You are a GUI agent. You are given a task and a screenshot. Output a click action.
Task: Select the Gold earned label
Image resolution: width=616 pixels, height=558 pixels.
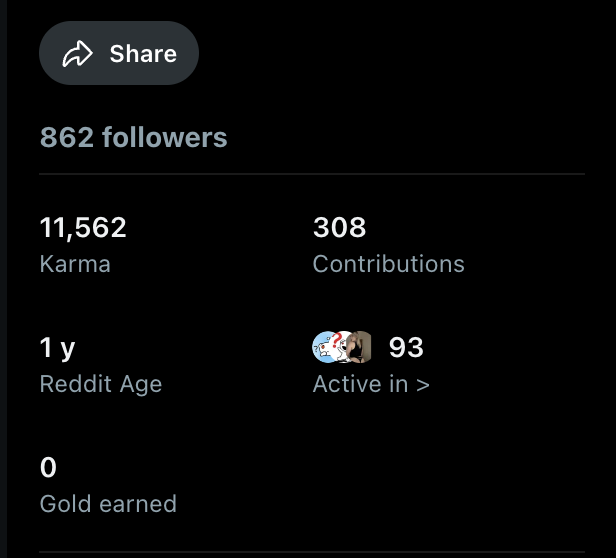pyautogui.click(x=108, y=503)
